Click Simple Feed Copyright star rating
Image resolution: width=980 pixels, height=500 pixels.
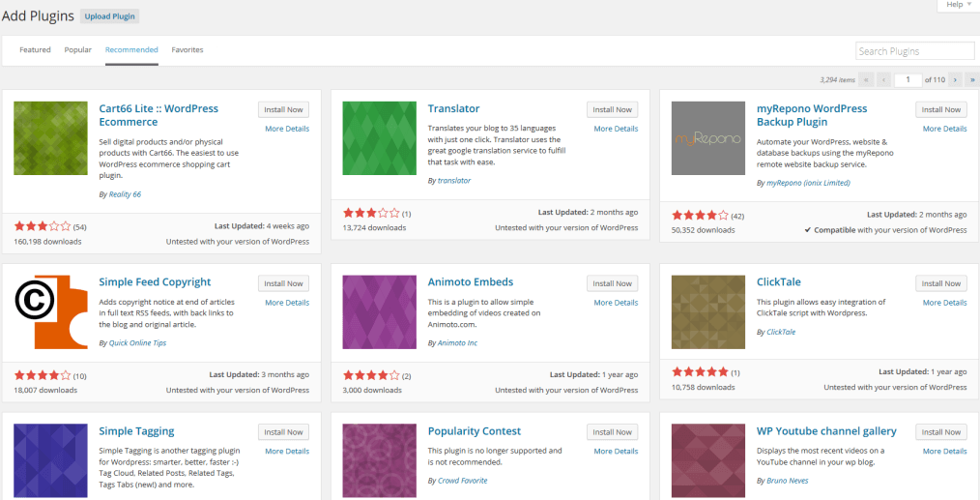point(43,375)
